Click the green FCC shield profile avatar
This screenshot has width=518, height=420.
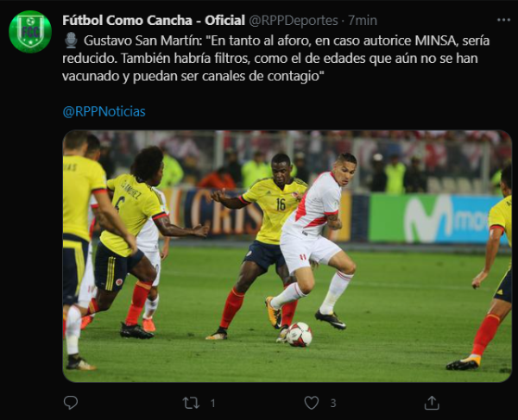point(30,32)
